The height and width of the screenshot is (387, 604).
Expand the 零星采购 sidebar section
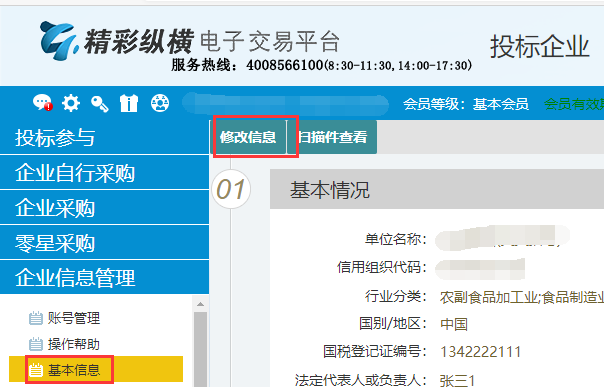104,243
